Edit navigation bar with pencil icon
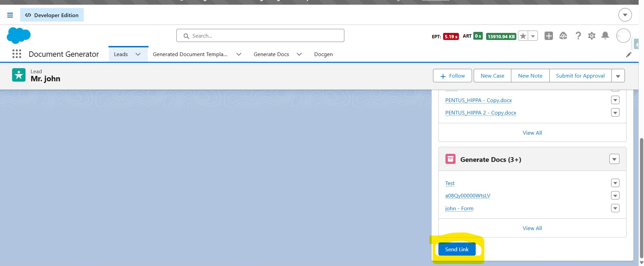 629,55
